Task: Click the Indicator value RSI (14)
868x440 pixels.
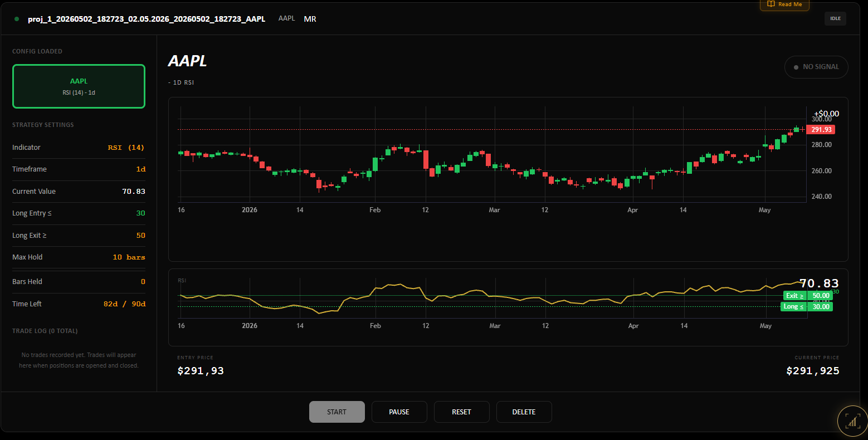Action: [x=126, y=148]
